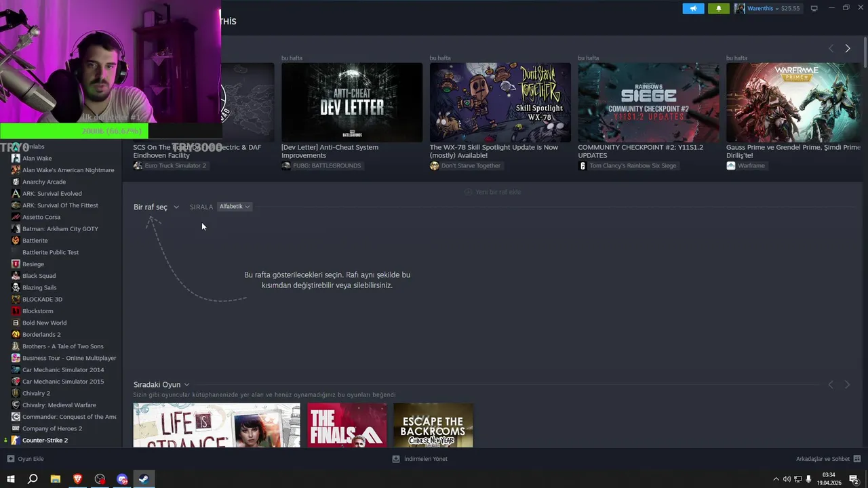Click the Borderlands 2 game icon
The width and height of the screenshot is (868, 488).
click(x=16, y=334)
